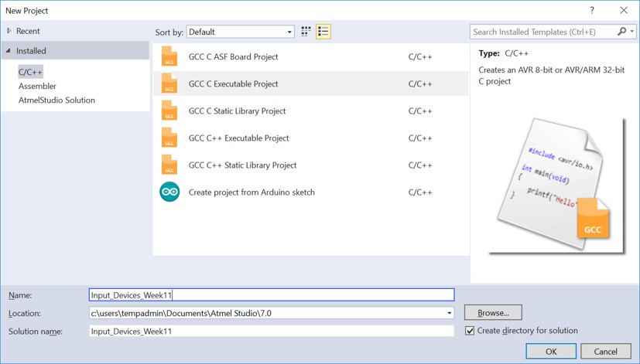Image resolution: width=640 pixels, height=364 pixels.
Task: Open the Location path dropdown arrow
Action: tap(449, 313)
